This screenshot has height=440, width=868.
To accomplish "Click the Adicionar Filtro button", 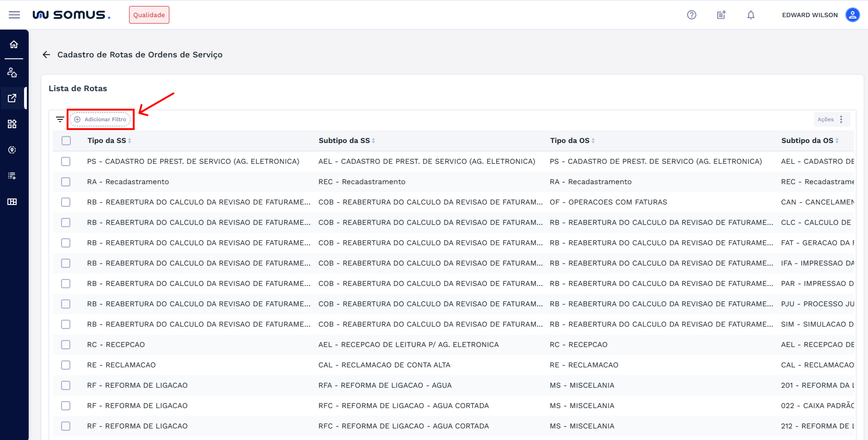I will [100, 119].
